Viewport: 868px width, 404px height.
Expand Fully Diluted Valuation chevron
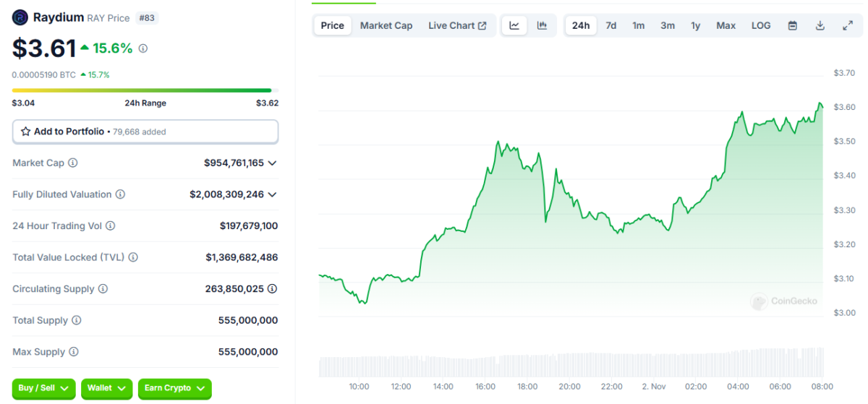pyautogui.click(x=272, y=194)
